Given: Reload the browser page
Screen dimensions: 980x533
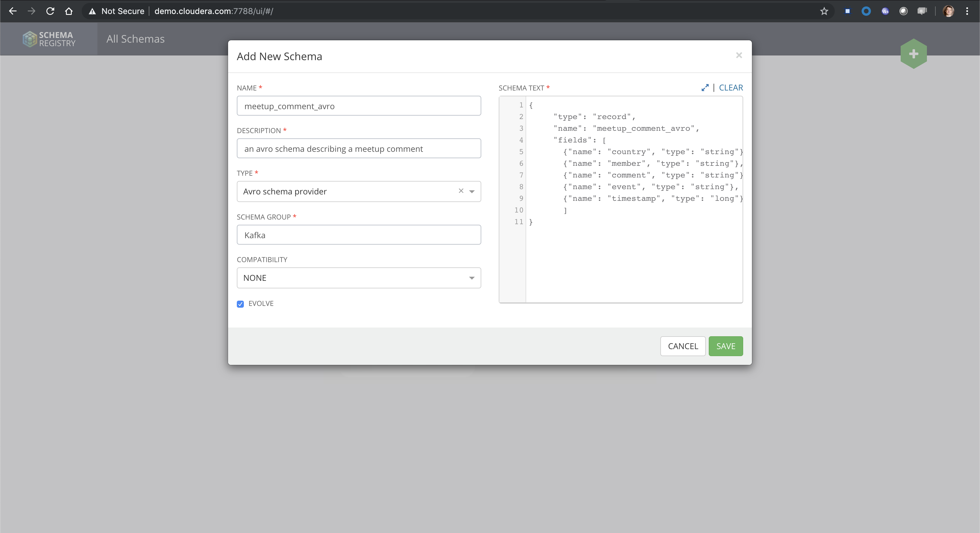Looking at the screenshot, I should click(50, 11).
